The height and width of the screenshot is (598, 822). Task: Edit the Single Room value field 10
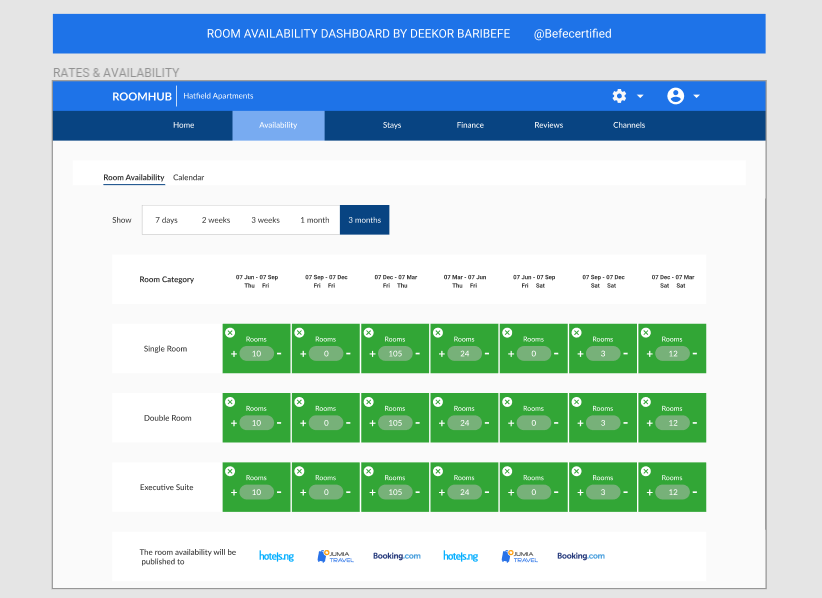click(256, 354)
